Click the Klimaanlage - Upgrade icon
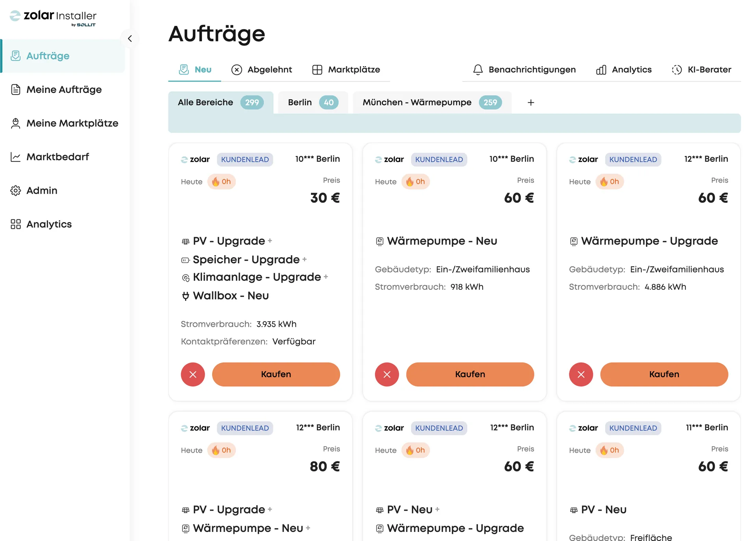This screenshot has height=541, width=756. (185, 278)
